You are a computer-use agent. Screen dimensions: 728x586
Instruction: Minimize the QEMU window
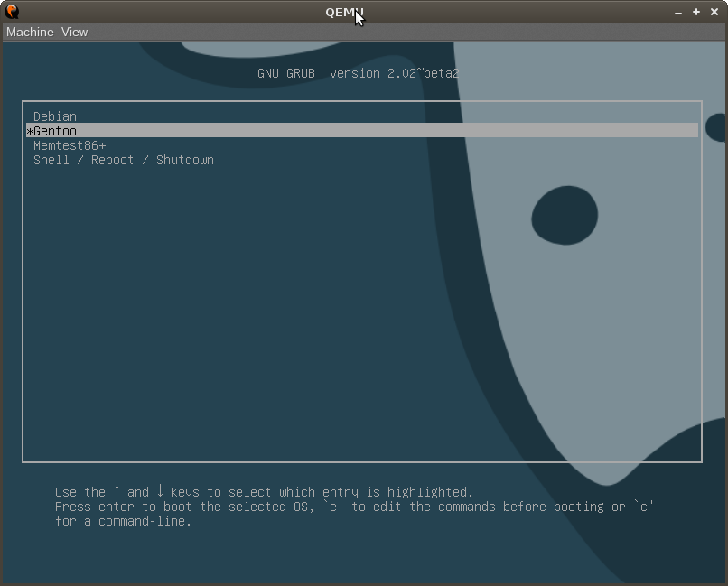pyautogui.click(x=678, y=13)
